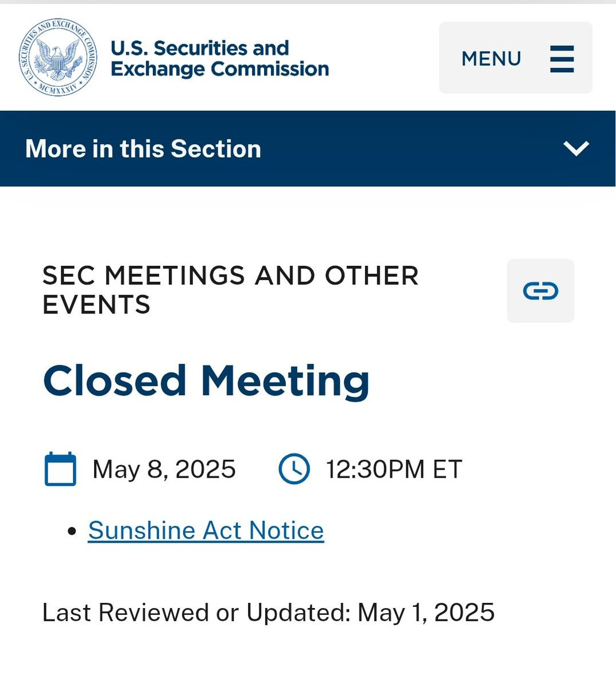The width and height of the screenshot is (616, 689).
Task: Click the MENU button label
Action: pos(491,59)
